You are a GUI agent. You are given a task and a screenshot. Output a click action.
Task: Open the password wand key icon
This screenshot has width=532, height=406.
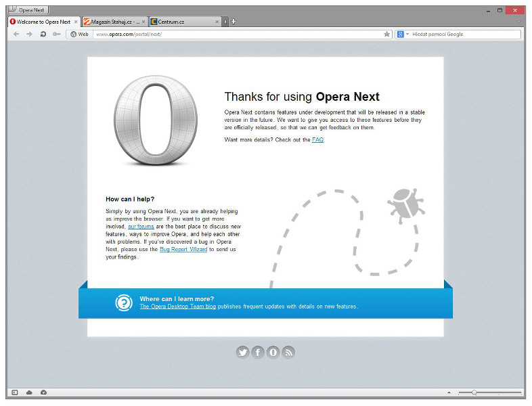(57, 35)
